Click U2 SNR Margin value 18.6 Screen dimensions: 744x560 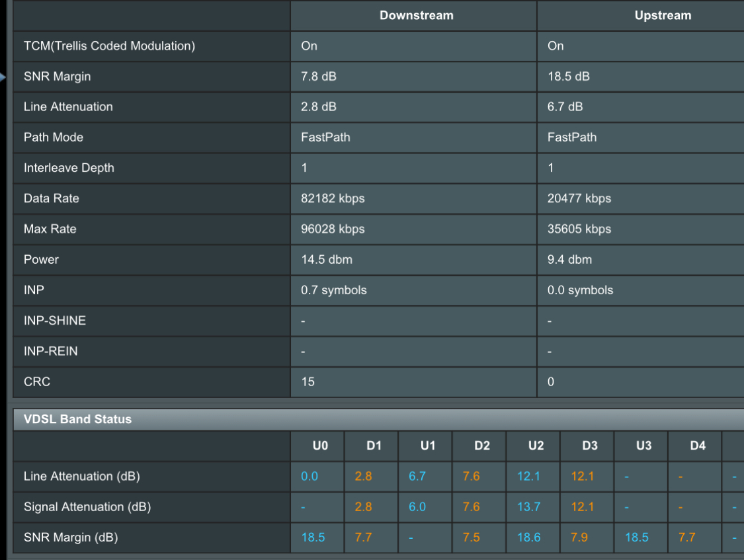(x=528, y=538)
